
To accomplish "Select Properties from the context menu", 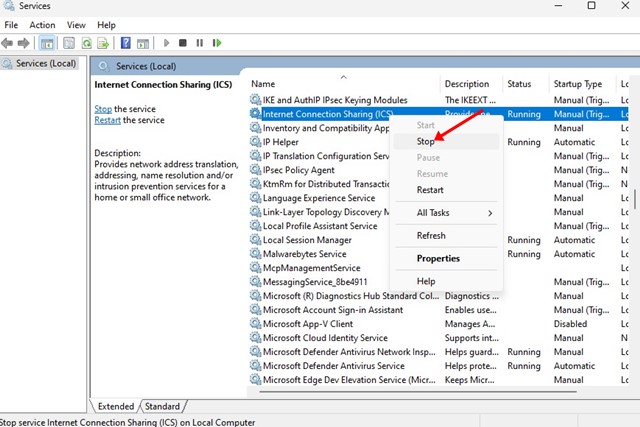I will pos(438,258).
